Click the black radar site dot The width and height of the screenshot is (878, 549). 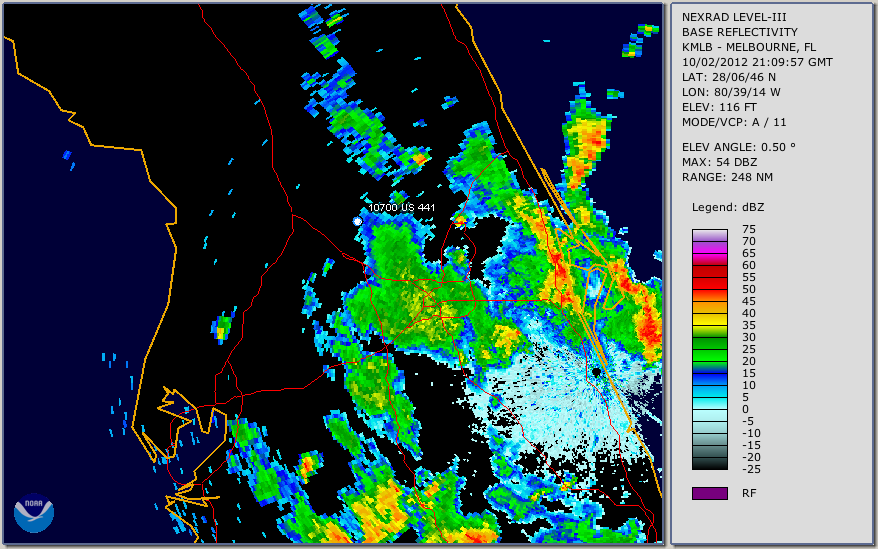(x=596, y=371)
